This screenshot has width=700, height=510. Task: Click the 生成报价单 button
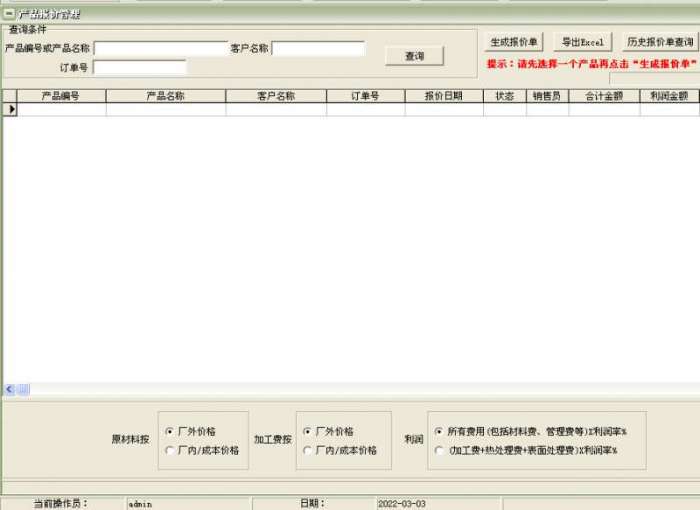514,42
